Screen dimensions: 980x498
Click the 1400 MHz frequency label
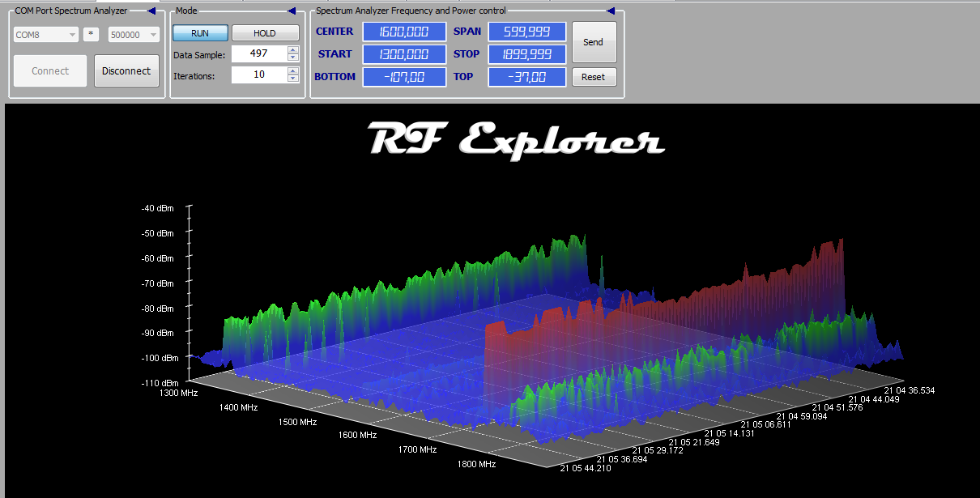[238, 407]
